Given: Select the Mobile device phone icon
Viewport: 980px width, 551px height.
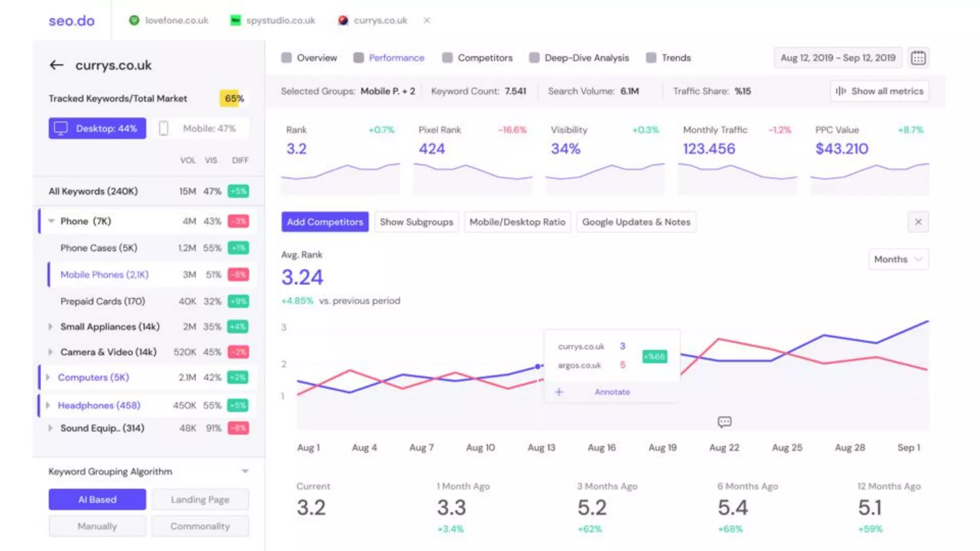Looking at the screenshot, I should tap(164, 128).
